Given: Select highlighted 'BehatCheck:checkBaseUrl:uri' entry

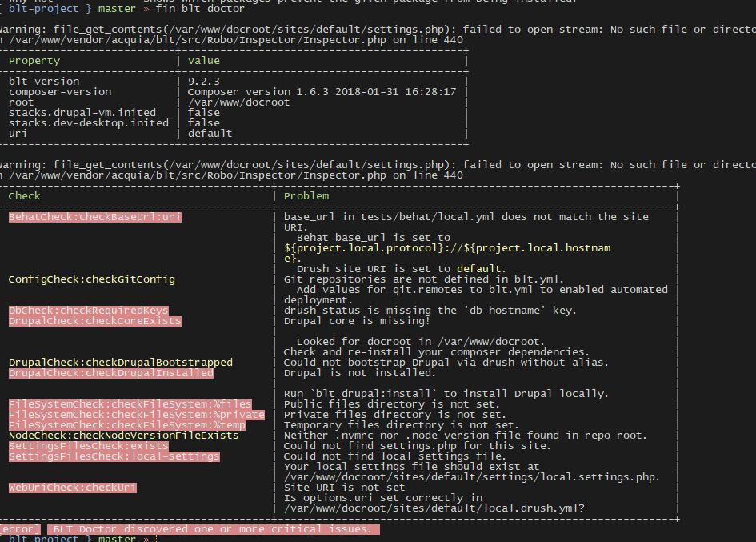Looking at the screenshot, I should (95, 217).
